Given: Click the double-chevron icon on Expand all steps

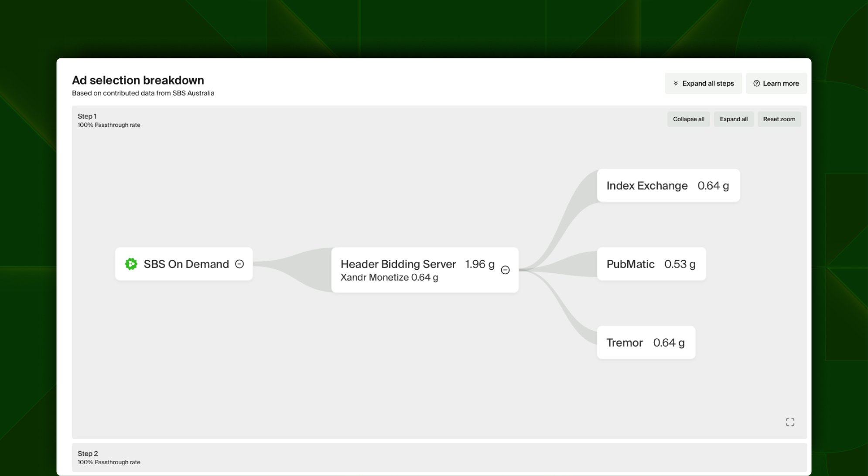Looking at the screenshot, I should (676, 84).
